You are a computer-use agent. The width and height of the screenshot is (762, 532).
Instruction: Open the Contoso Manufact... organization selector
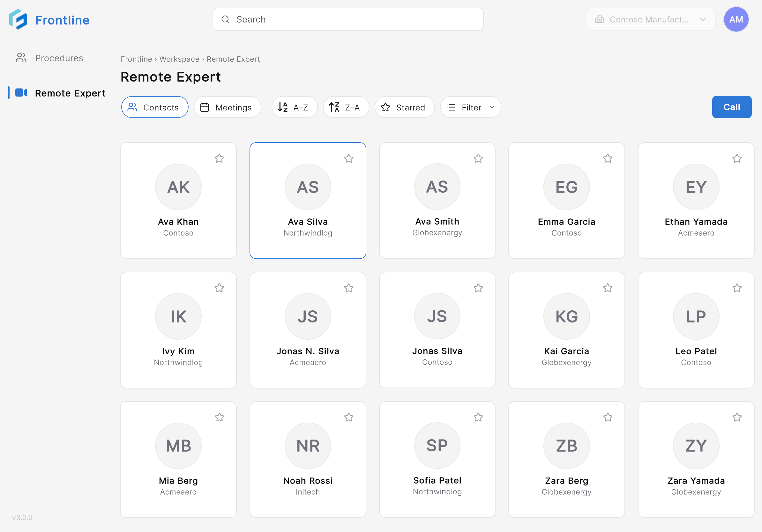click(x=651, y=19)
